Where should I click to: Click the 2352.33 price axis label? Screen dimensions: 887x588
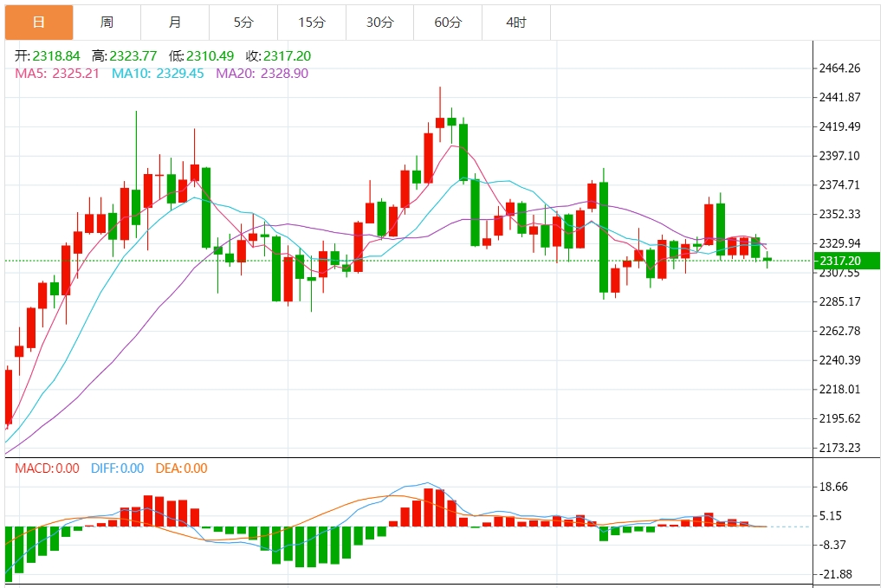(x=839, y=214)
